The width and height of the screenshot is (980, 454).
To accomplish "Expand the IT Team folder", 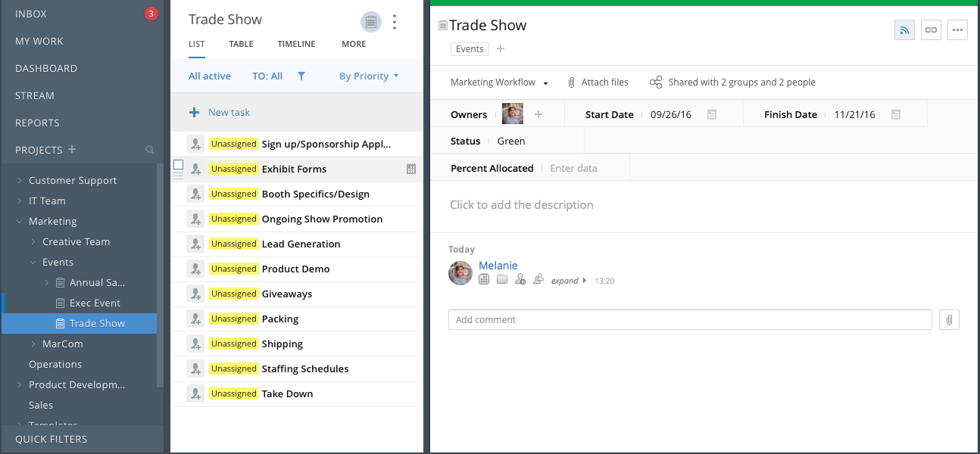I will pyautogui.click(x=20, y=201).
